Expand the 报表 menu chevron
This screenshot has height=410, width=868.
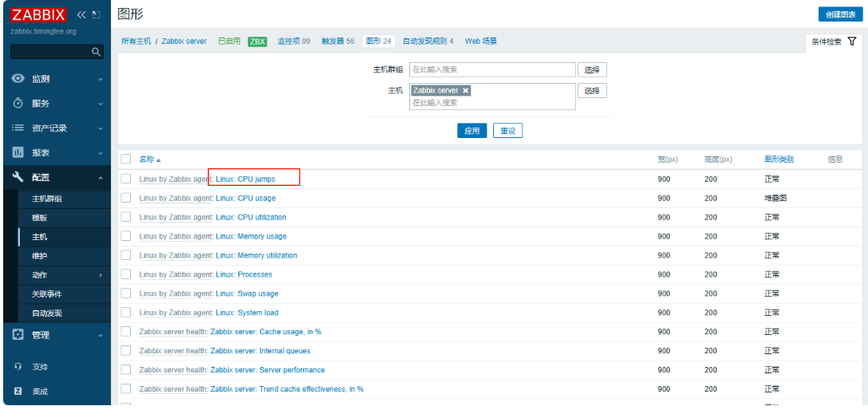[x=101, y=152]
